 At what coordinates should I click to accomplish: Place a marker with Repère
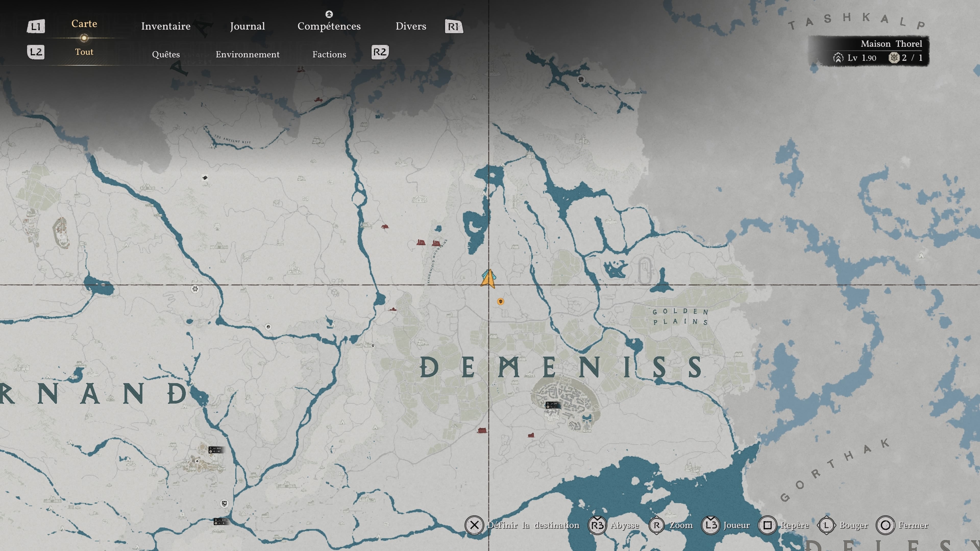point(795,525)
